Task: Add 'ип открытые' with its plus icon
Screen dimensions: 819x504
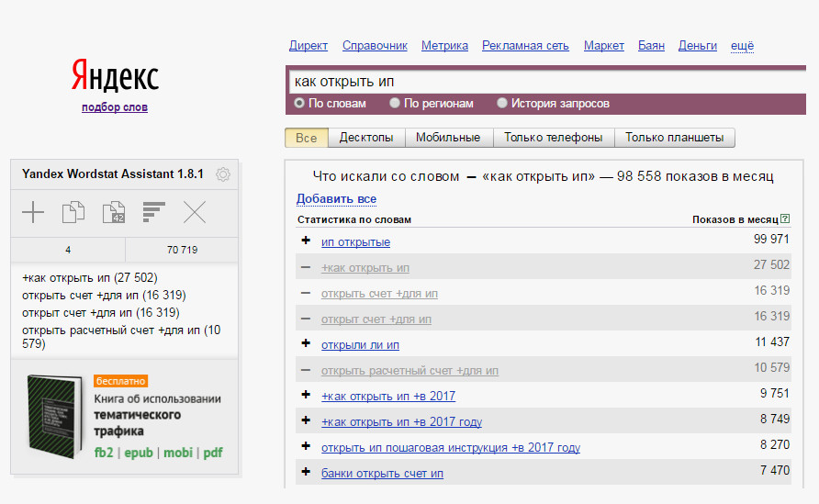Action: point(306,241)
